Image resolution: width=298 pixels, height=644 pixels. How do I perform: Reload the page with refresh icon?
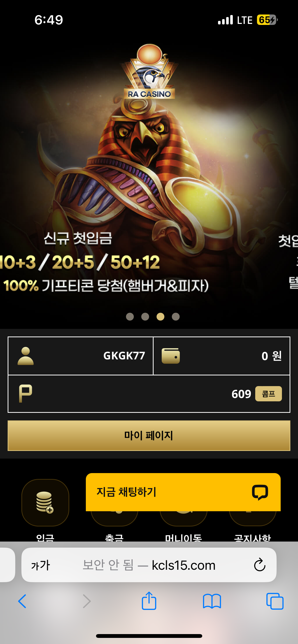point(260,565)
